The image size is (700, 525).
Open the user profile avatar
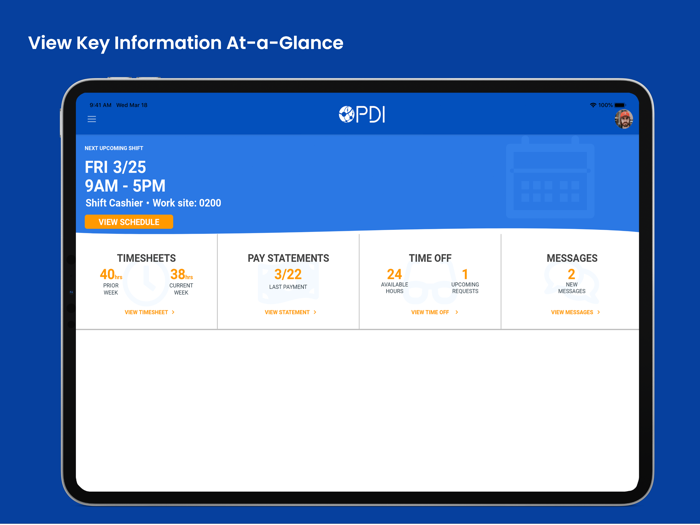point(624,119)
